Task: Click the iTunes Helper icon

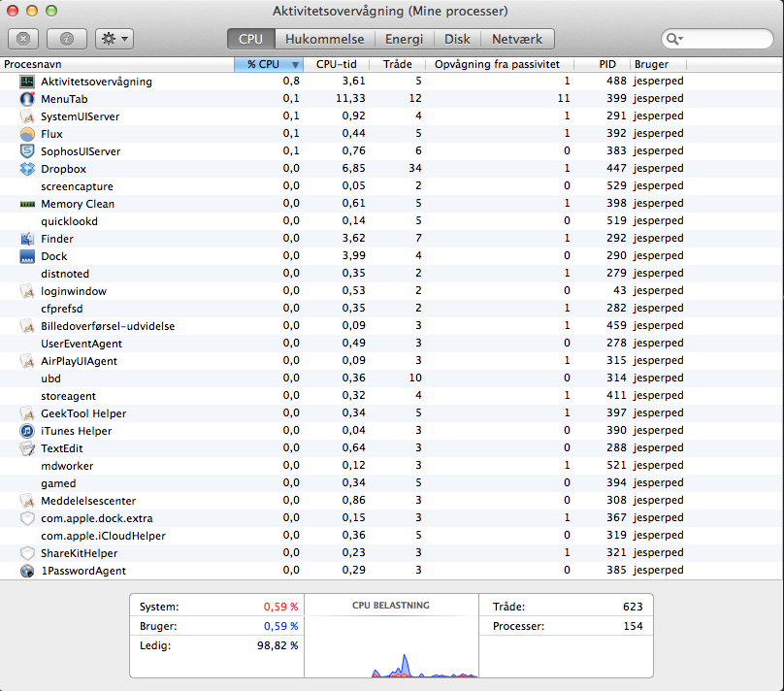Action: click(x=27, y=431)
